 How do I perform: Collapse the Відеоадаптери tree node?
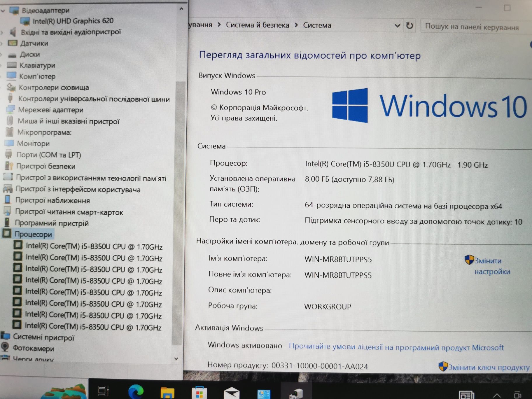click(3, 11)
